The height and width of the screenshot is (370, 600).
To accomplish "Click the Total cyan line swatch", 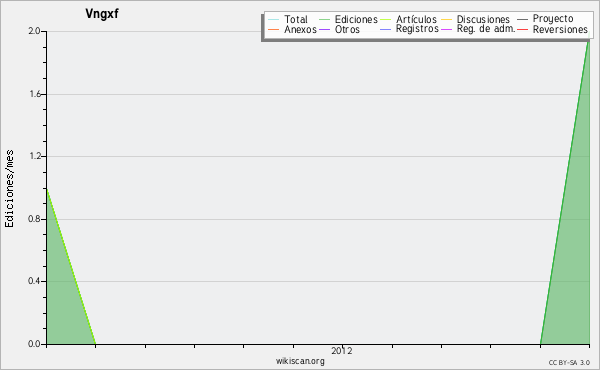I will click(274, 19).
